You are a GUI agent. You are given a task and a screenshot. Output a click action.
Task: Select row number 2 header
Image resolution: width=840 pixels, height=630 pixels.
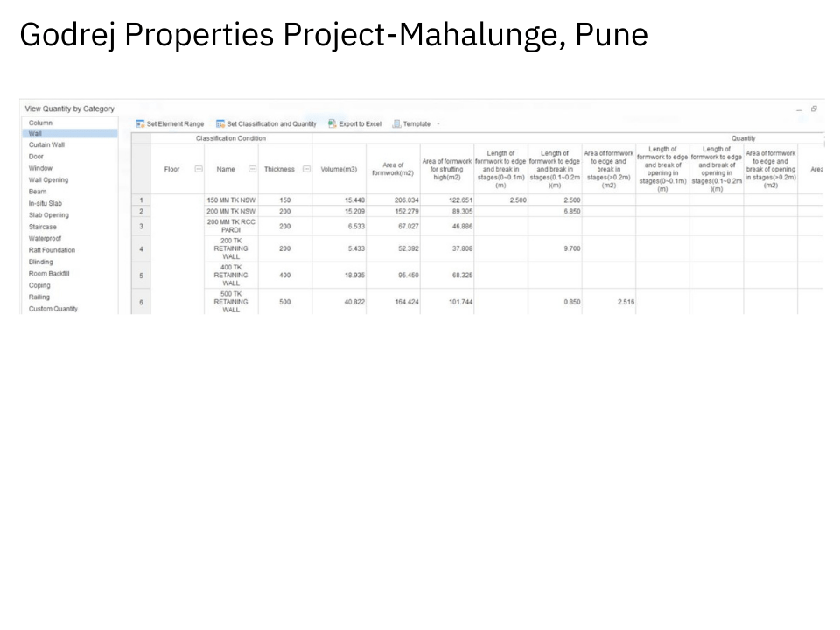coord(141,212)
